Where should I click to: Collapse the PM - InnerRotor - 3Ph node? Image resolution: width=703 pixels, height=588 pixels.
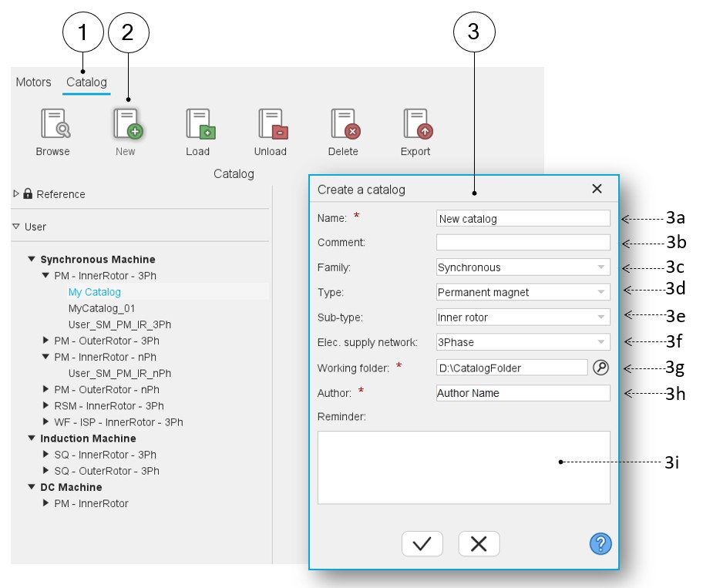tap(45, 275)
